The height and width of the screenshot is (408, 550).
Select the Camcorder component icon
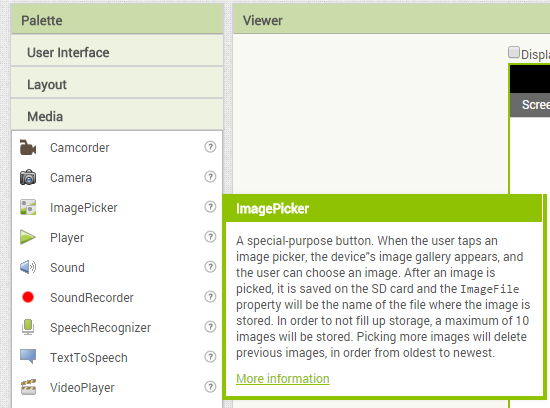pos(28,147)
